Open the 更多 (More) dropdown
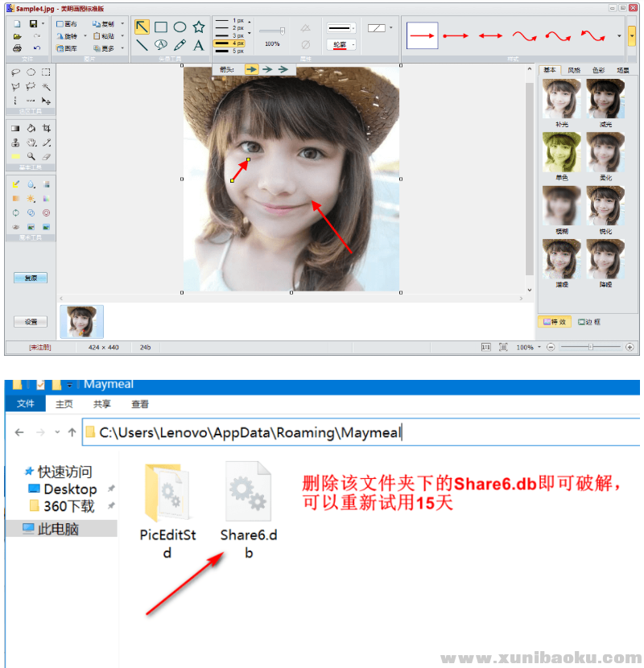Viewport: 644px width, 668px height. 122,48
